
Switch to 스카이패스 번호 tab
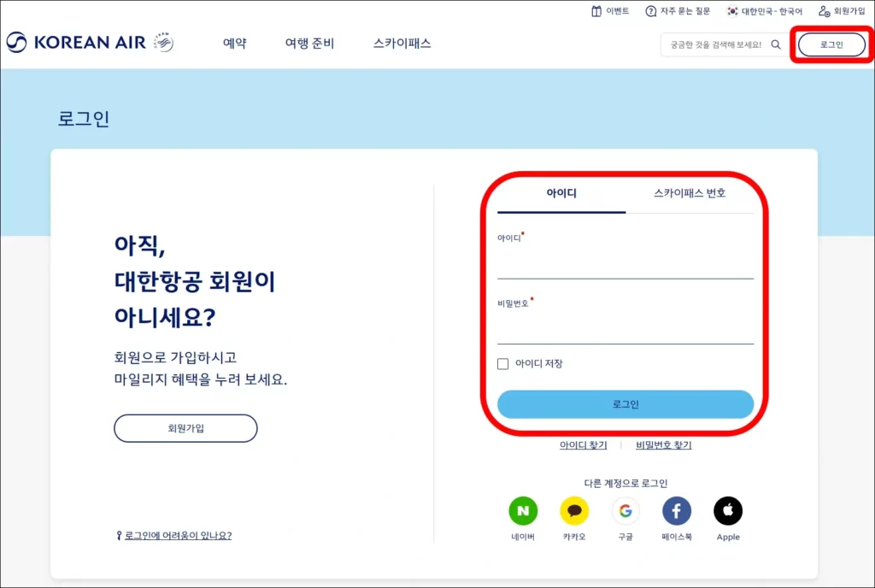[x=690, y=194]
